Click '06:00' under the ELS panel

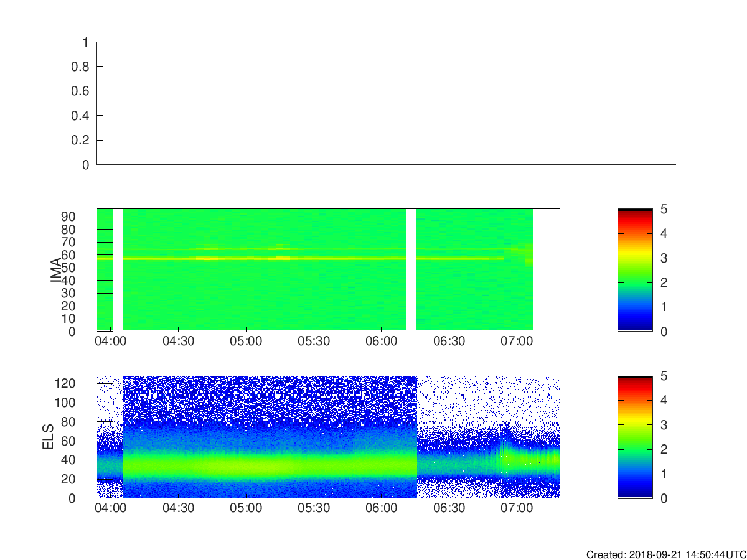point(382,508)
